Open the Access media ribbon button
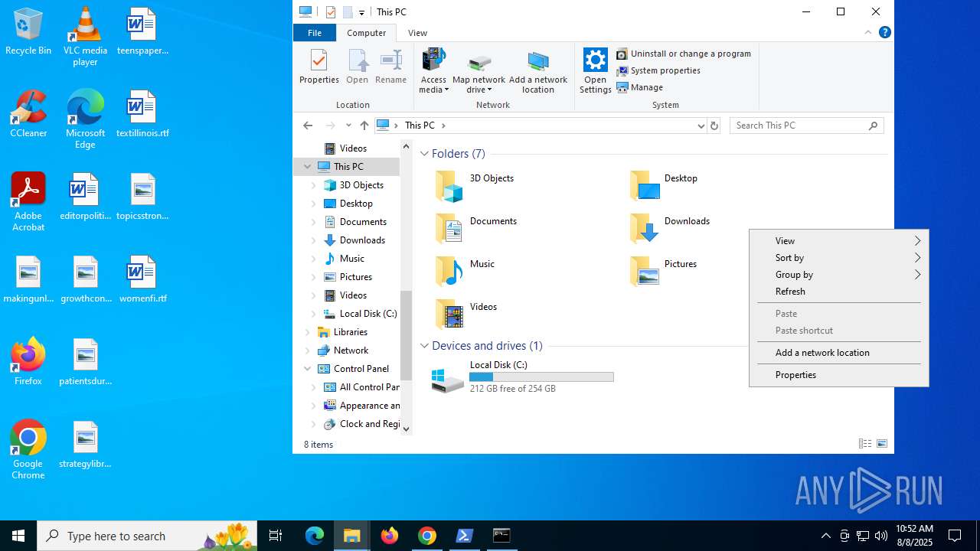Screen dimensions: 980x551 pos(433,70)
